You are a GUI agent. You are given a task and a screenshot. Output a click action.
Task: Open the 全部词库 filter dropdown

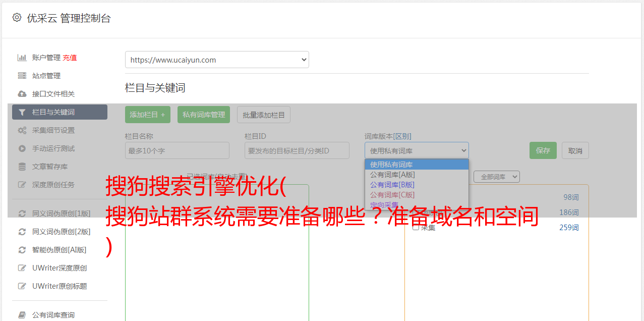497,177
